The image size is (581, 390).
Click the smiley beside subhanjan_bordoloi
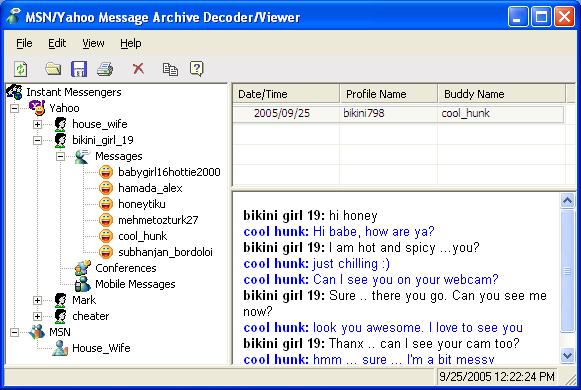106,252
